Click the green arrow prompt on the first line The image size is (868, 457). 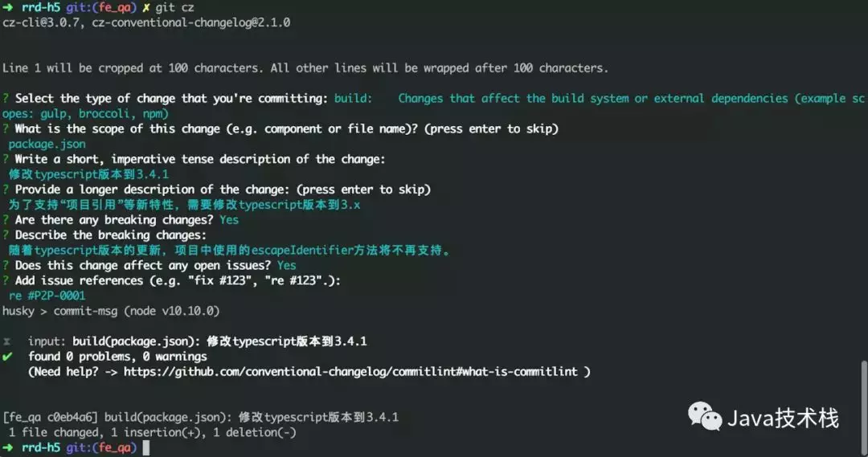pos(7,7)
